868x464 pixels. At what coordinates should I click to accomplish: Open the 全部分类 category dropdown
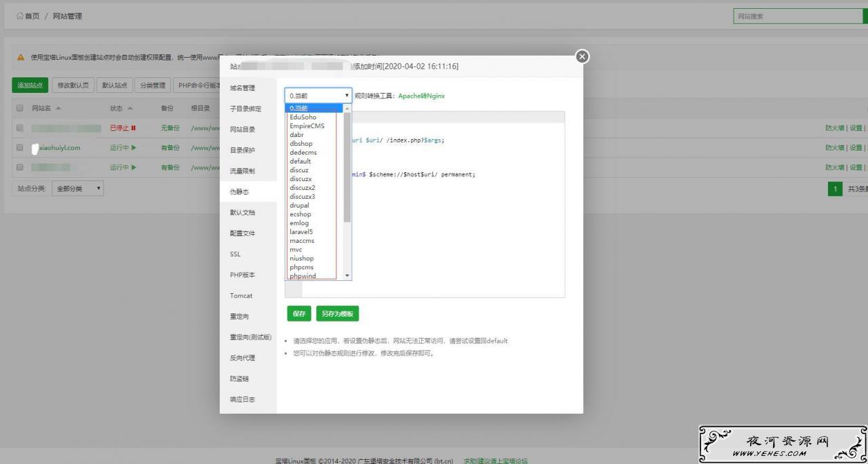(78, 189)
